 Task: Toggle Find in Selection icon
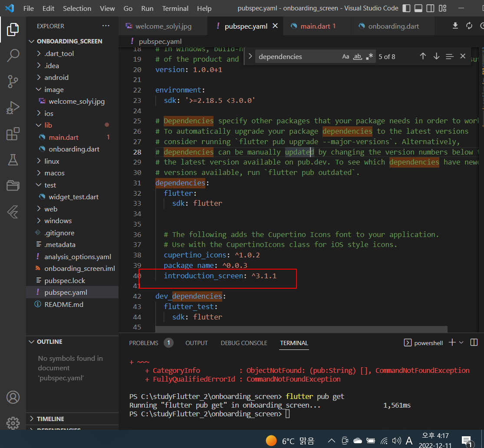click(449, 56)
